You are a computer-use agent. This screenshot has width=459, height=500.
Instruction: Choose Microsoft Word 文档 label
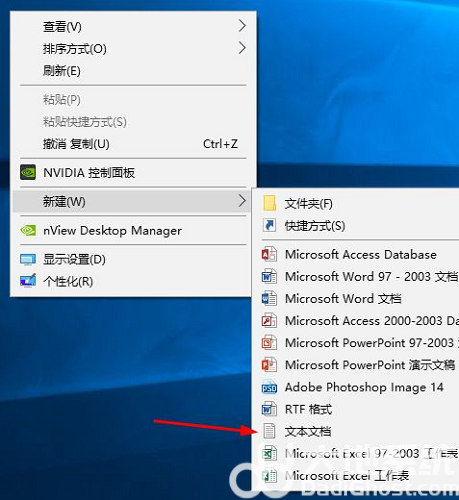click(x=343, y=299)
